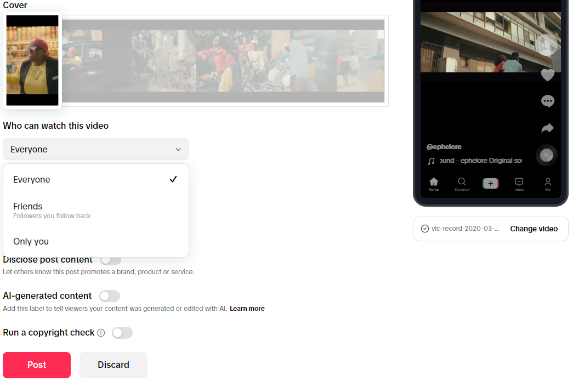Click the Discard button
The image size is (573, 392).
(x=114, y=365)
